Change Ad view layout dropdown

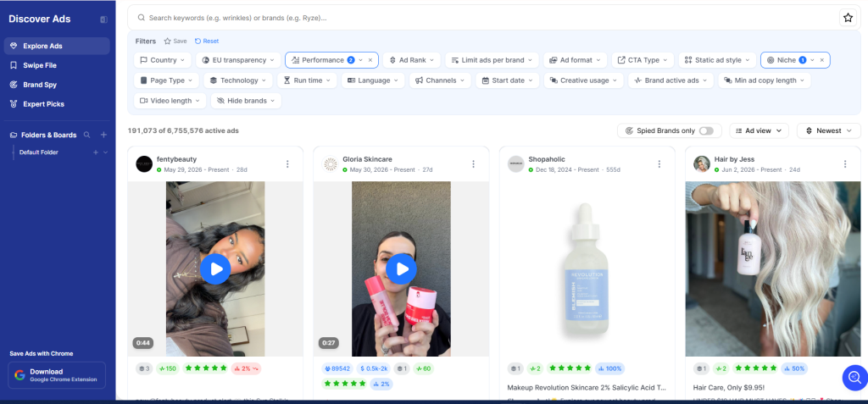[759, 130]
